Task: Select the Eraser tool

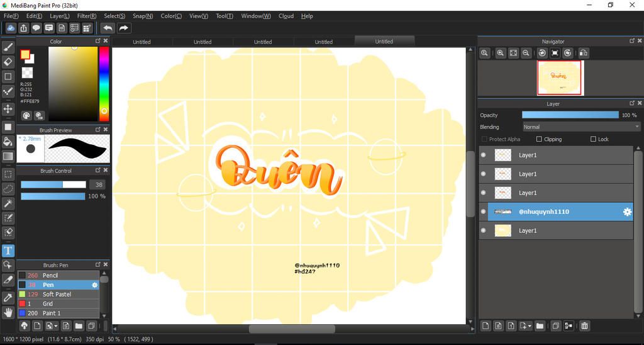Action: 8,62
